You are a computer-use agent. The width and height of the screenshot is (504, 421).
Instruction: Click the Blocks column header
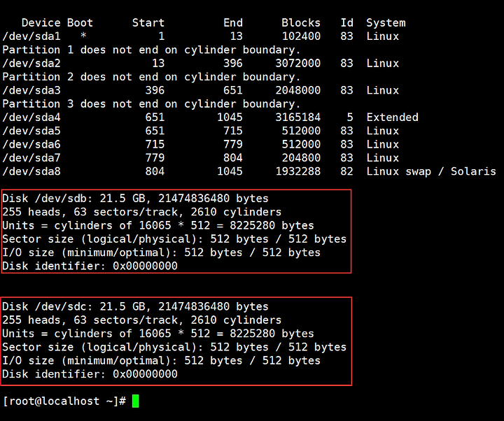(x=301, y=23)
